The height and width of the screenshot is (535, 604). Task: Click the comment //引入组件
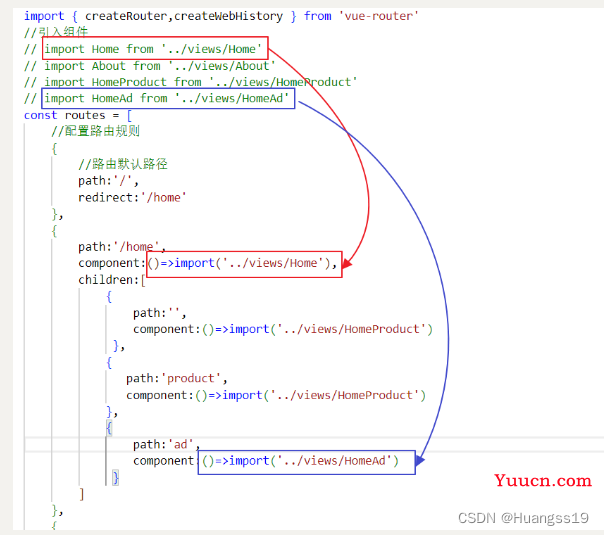(56, 32)
